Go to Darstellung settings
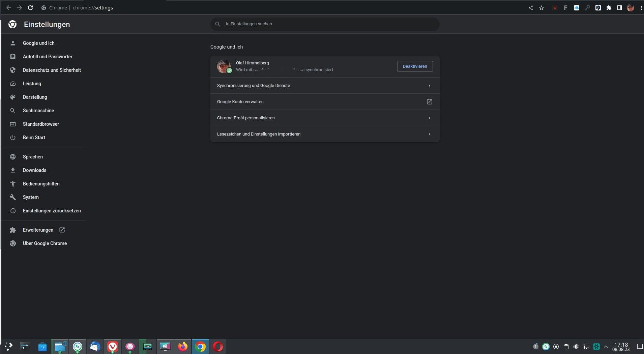This screenshot has width=644, height=354. pyautogui.click(x=35, y=97)
